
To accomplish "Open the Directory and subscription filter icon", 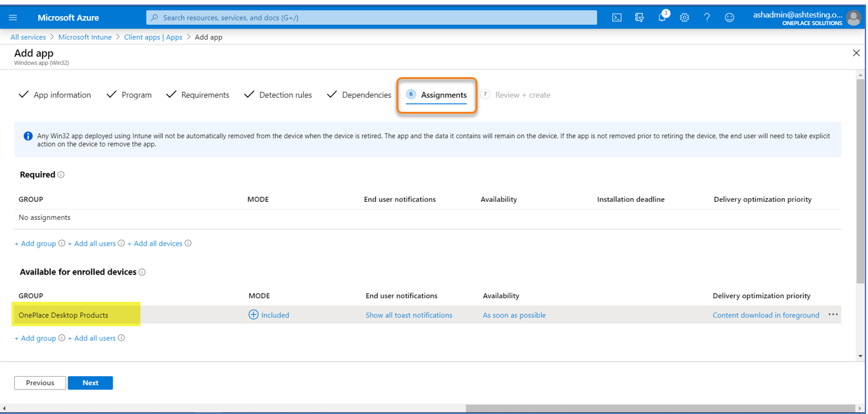I will tap(639, 17).
